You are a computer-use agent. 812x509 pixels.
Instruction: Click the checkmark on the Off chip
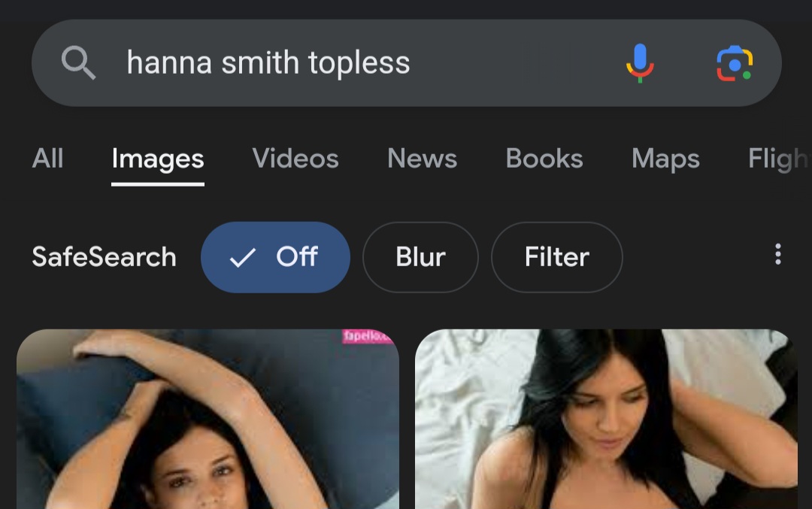coord(242,258)
